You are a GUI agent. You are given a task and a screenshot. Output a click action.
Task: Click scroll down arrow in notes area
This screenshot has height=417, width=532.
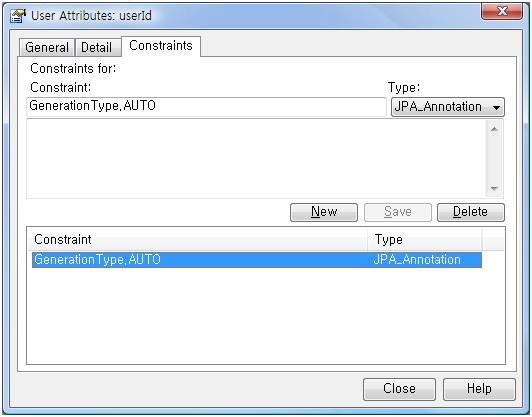coord(494,188)
